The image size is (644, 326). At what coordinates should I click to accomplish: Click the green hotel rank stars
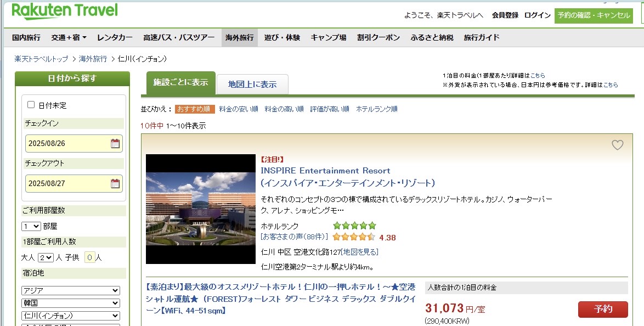coord(354,226)
